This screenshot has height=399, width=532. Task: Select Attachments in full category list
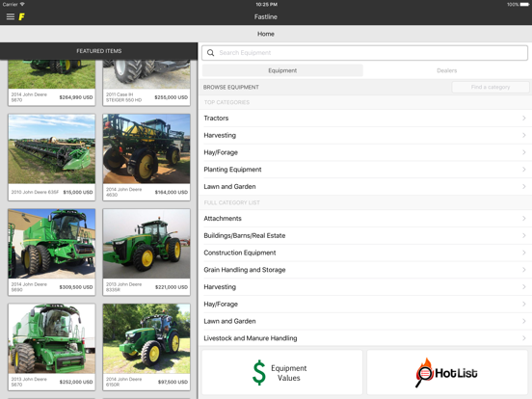tap(223, 219)
